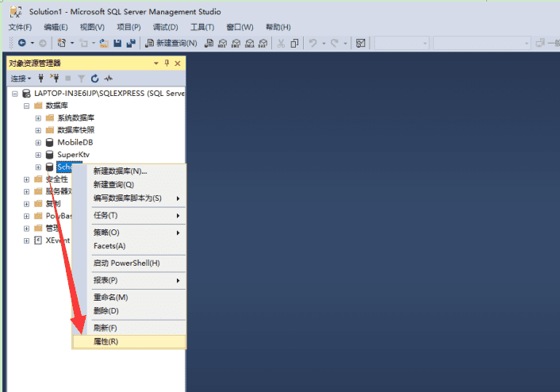Click the connect plug icon

tap(41, 79)
